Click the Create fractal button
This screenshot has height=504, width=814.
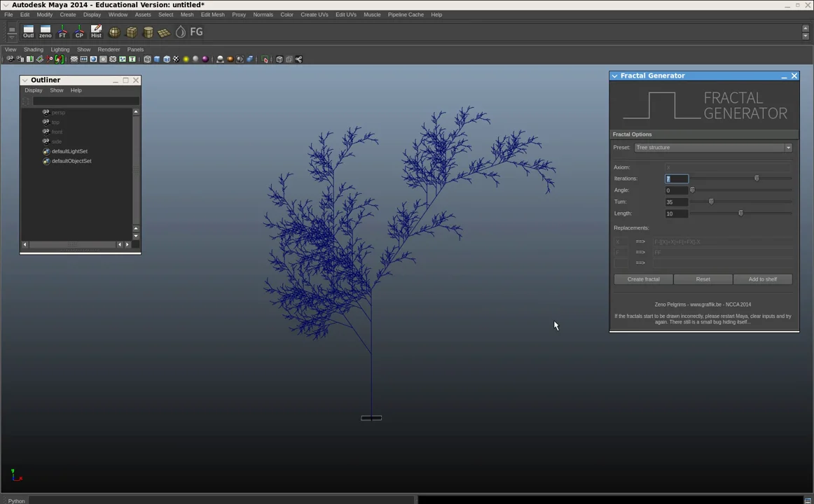click(643, 279)
